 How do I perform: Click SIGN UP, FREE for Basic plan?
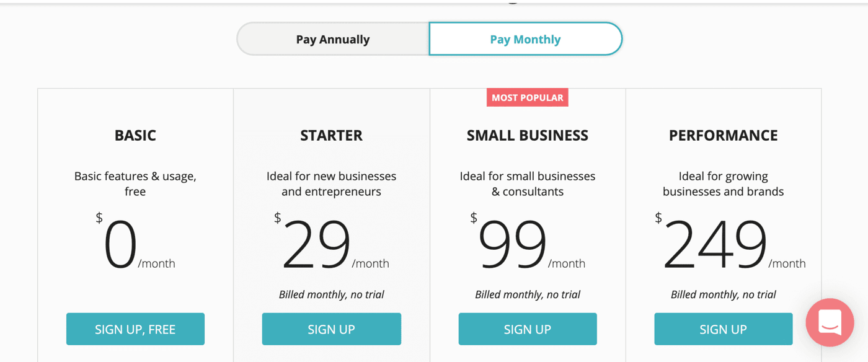(135, 329)
